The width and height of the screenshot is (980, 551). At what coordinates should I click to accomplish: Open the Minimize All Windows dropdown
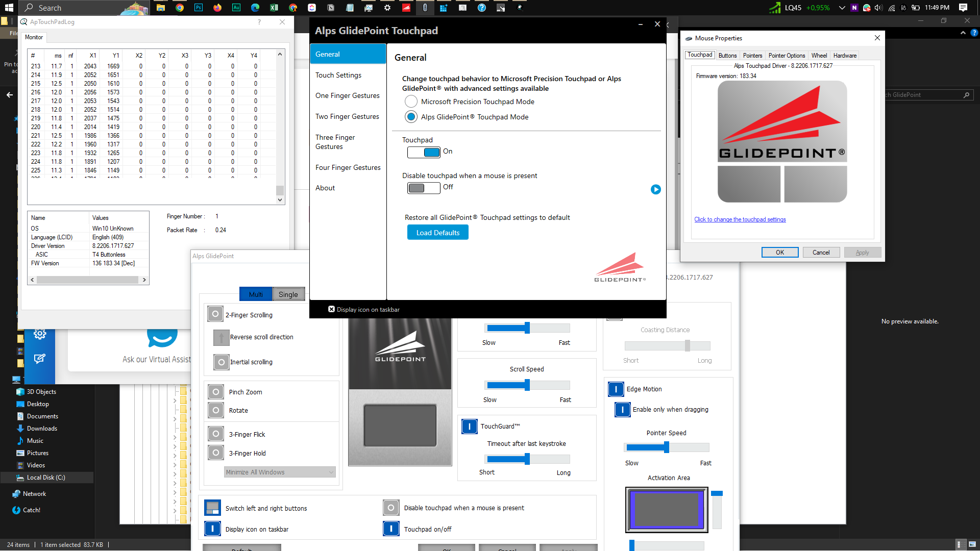(280, 472)
